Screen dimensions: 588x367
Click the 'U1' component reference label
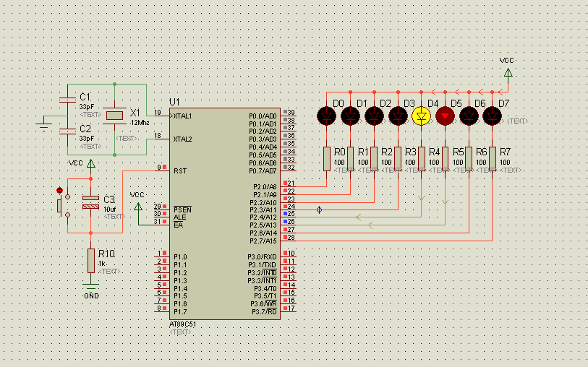(x=174, y=102)
